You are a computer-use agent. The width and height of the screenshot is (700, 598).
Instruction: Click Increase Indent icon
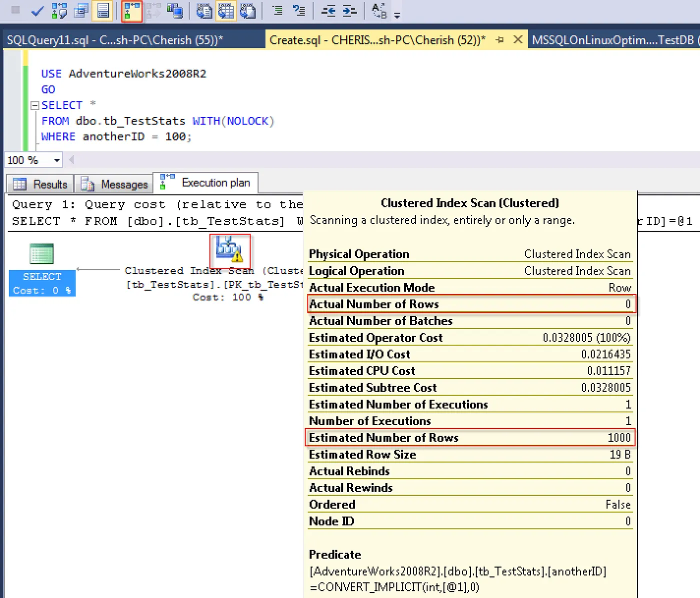click(x=350, y=11)
